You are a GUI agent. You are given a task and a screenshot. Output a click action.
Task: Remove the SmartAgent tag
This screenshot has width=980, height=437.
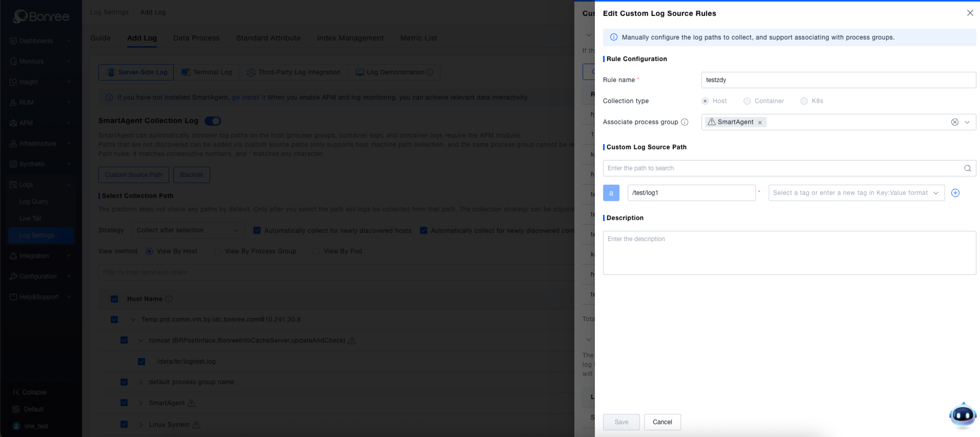pyautogui.click(x=760, y=123)
